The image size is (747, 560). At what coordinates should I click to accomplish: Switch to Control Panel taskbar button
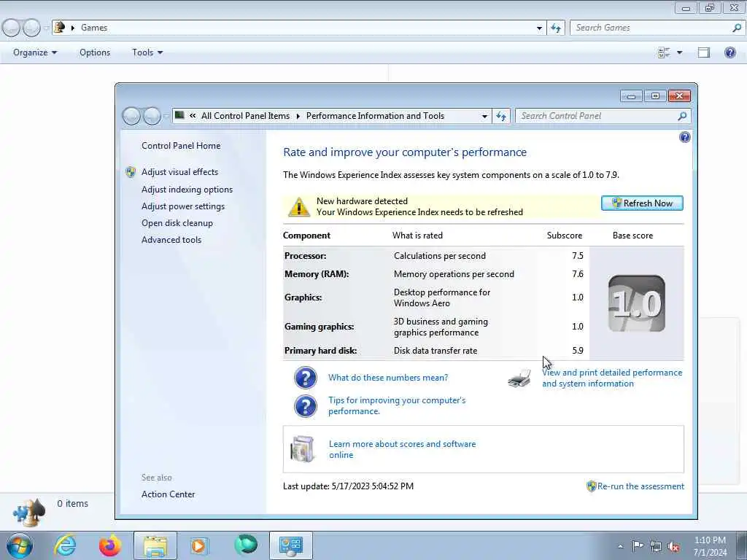pos(291,545)
